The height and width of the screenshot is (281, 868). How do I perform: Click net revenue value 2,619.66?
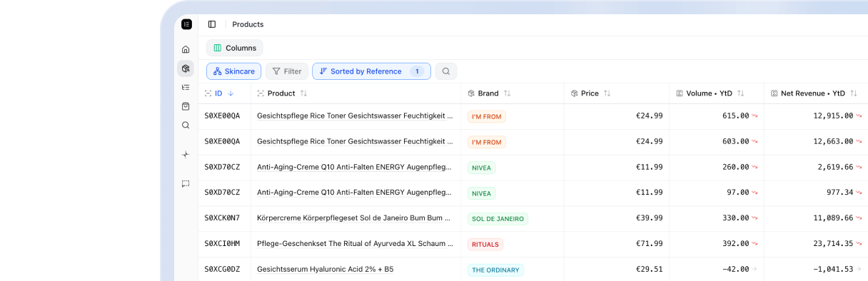[x=835, y=167]
